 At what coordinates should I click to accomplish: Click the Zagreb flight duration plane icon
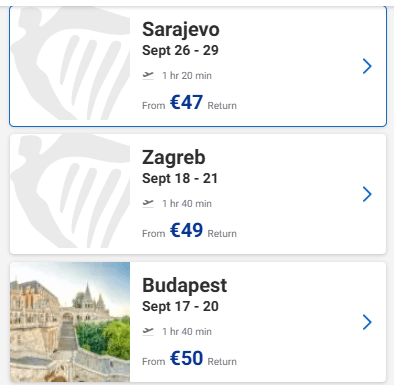point(148,203)
